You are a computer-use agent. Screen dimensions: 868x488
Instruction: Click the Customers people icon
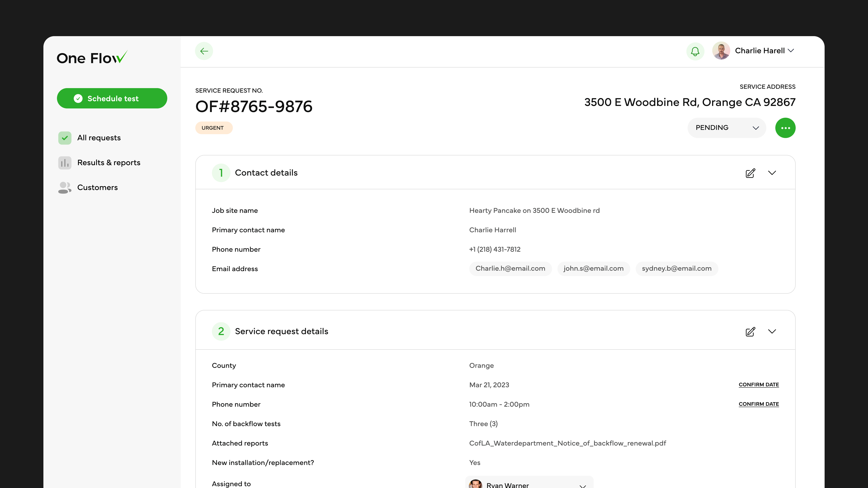[x=65, y=188]
